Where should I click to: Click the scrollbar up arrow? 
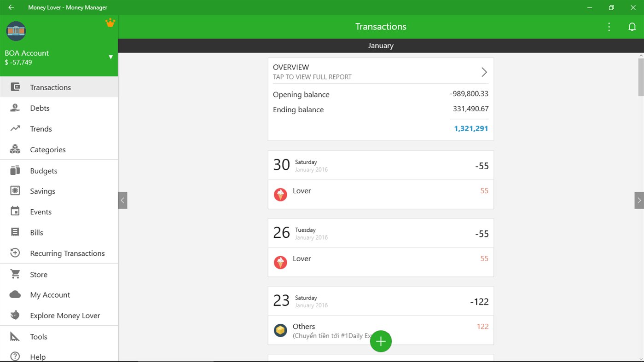tap(641, 56)
